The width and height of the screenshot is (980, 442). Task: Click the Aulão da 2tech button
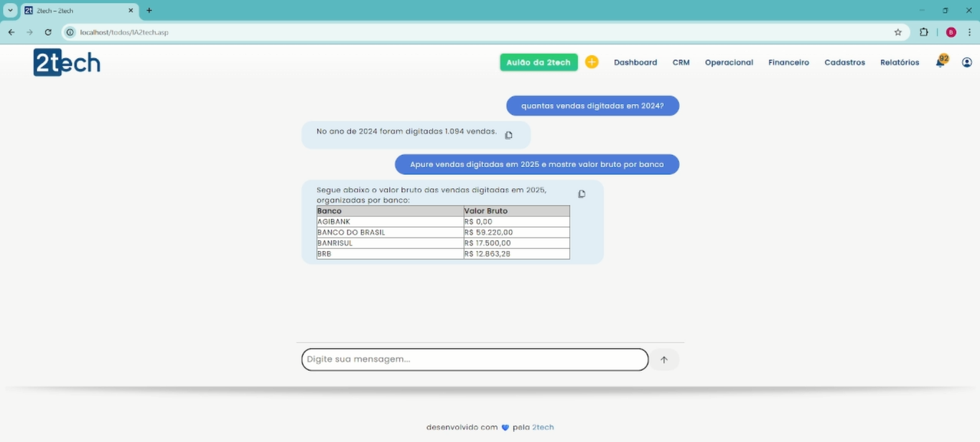(x=538, y=62)
